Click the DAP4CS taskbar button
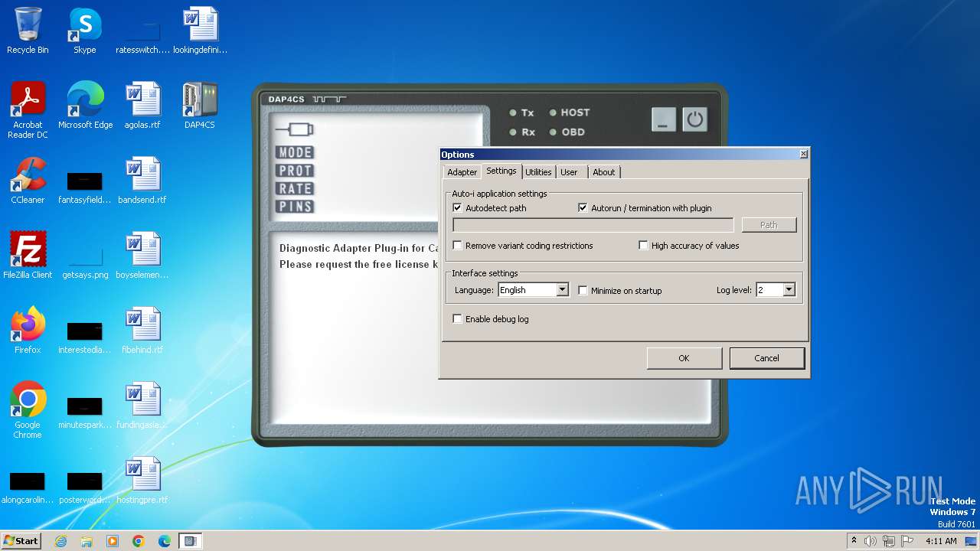The image size is (980, 551). [x=191, y=541]
